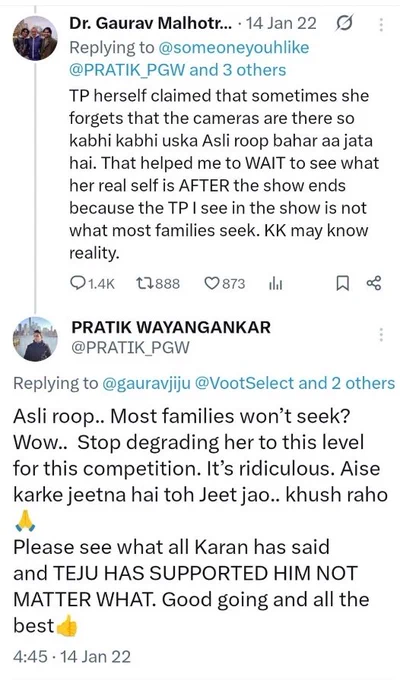
Task: Click the PRATIK WAYANGANKAR display name
Action: 171,327
